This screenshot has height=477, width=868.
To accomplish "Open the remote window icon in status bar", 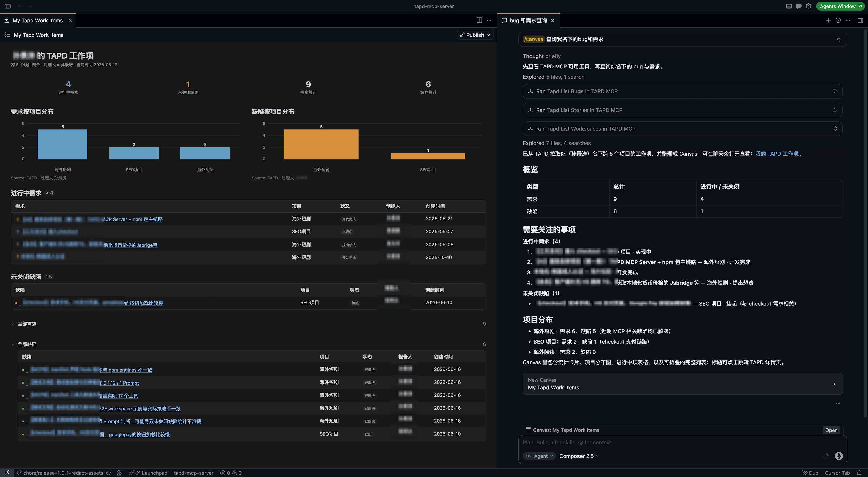I will pyautogui.click(x=7, y=473).
